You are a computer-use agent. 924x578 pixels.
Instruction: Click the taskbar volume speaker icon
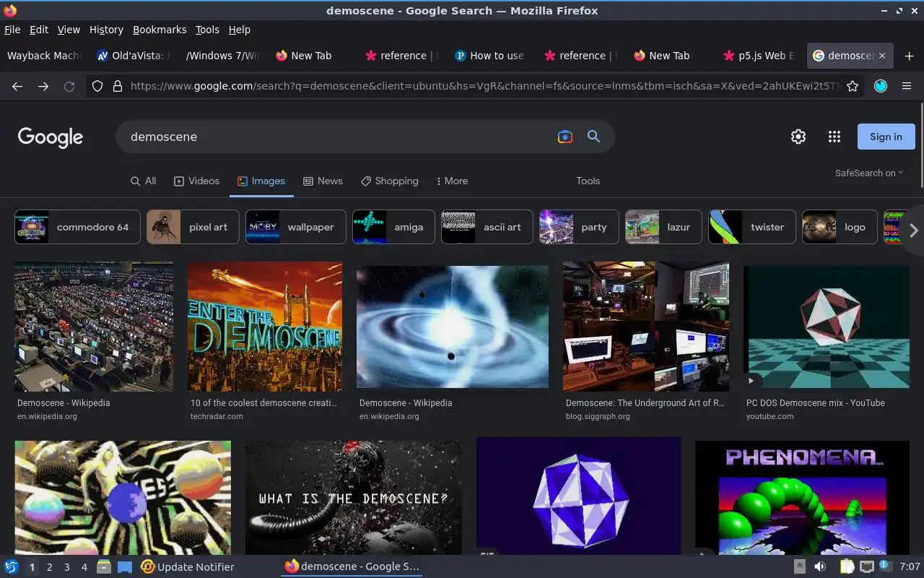[820, 567]
